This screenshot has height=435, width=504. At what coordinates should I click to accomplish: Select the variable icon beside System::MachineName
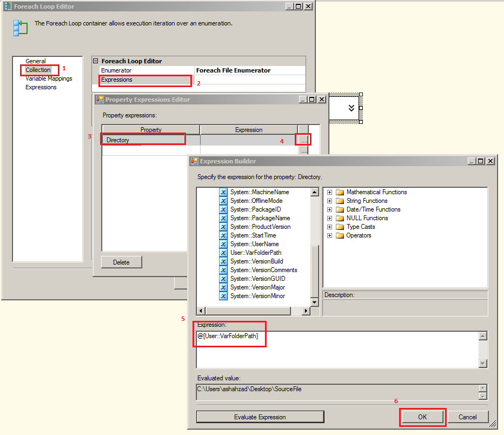223,192
